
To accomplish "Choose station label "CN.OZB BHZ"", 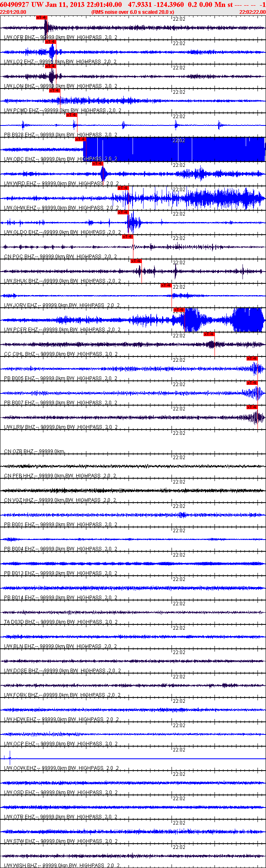I will [x=19, y=451].
